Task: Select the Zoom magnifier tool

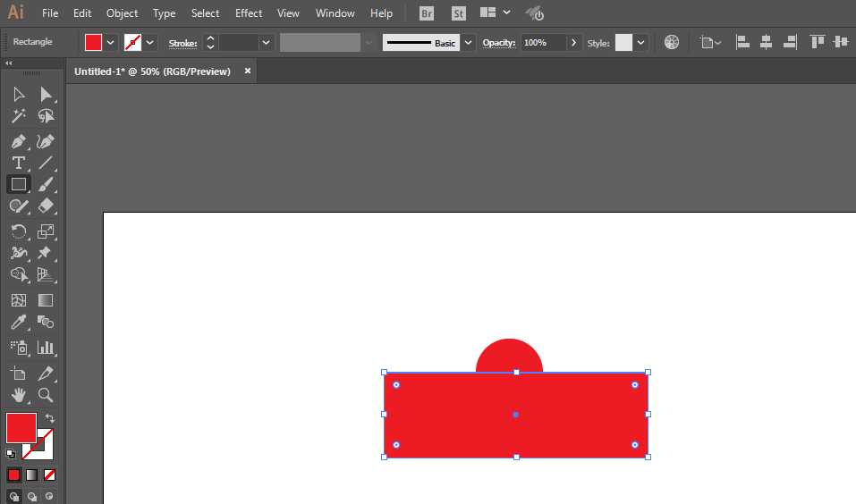Action: tap(46, 394)
